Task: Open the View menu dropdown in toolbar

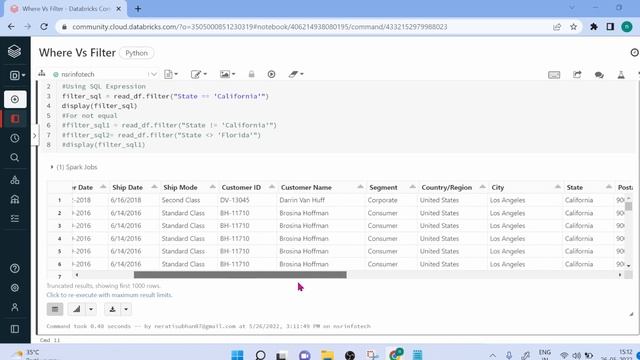Action: coord(227,74)
